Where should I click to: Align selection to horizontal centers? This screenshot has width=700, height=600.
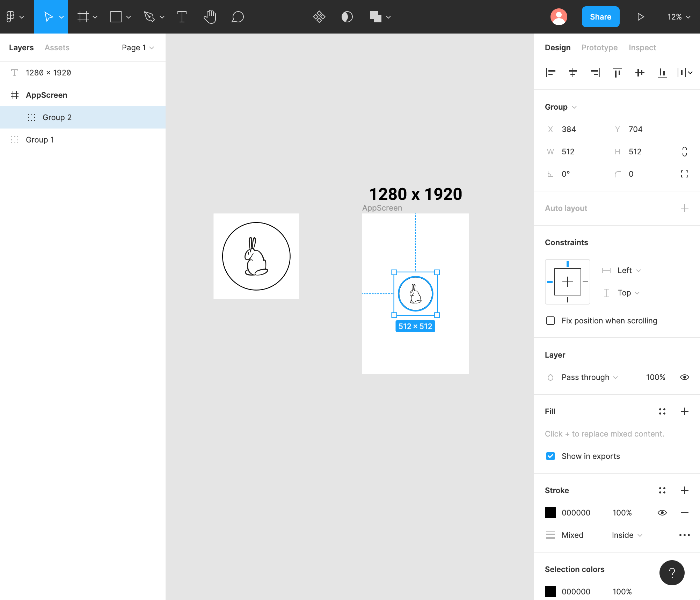573,73
